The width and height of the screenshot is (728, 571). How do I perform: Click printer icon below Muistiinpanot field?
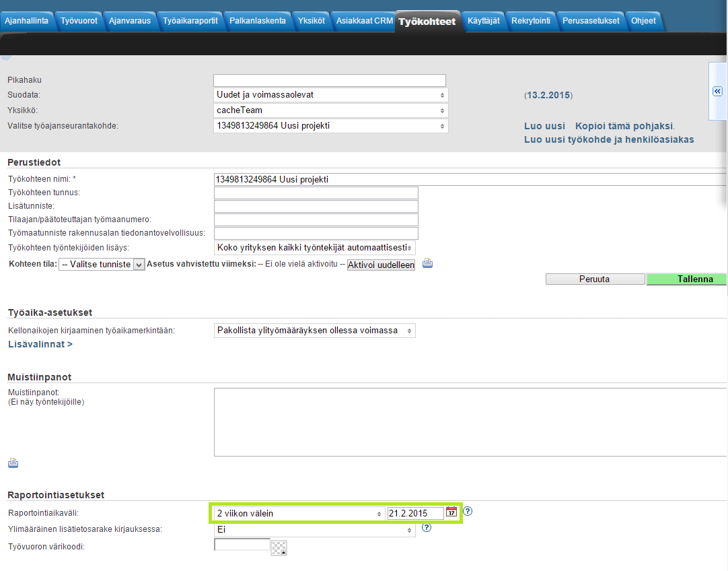pyautogui.click(x=13, y=463)
